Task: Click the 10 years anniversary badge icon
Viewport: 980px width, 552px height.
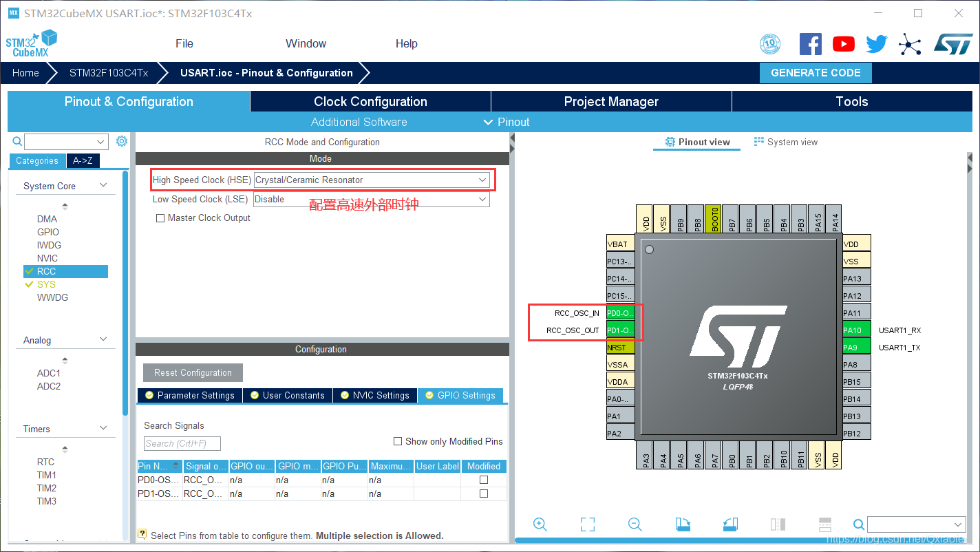Action: pyautogui.click(x=770, y=45)
